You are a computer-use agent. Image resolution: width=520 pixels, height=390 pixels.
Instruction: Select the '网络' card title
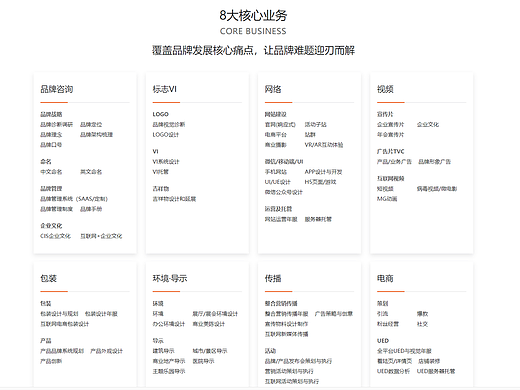click(273, 89)
